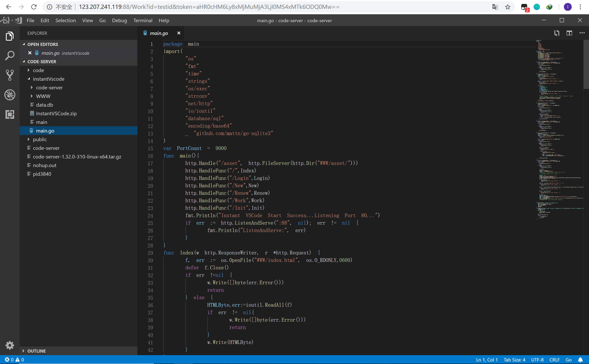Open the Search view in activity bar
Screen dimensions: 589x364
pyautogui.click(x=10, y=56)
